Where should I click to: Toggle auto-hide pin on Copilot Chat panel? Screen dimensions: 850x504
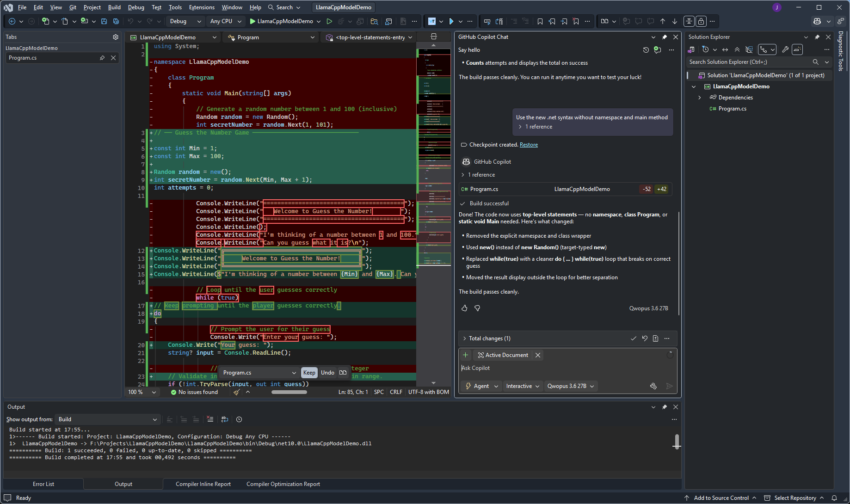[665, 37]
